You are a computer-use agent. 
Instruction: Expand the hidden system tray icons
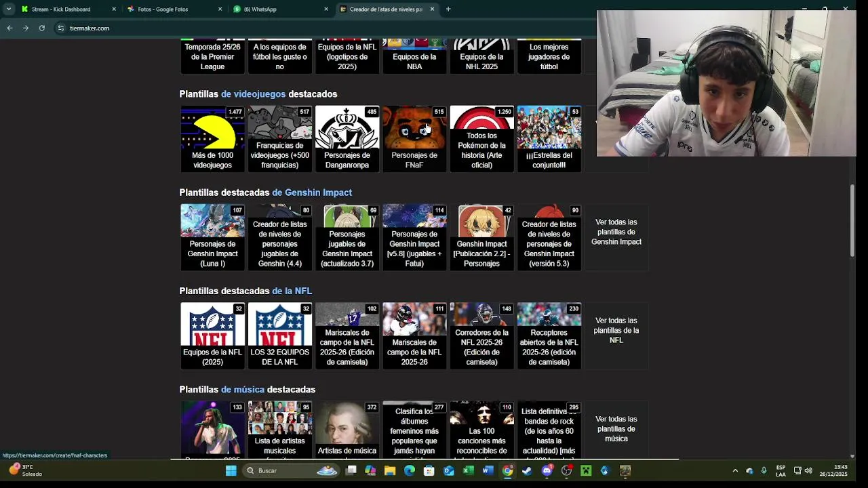[x=735, y=470]
